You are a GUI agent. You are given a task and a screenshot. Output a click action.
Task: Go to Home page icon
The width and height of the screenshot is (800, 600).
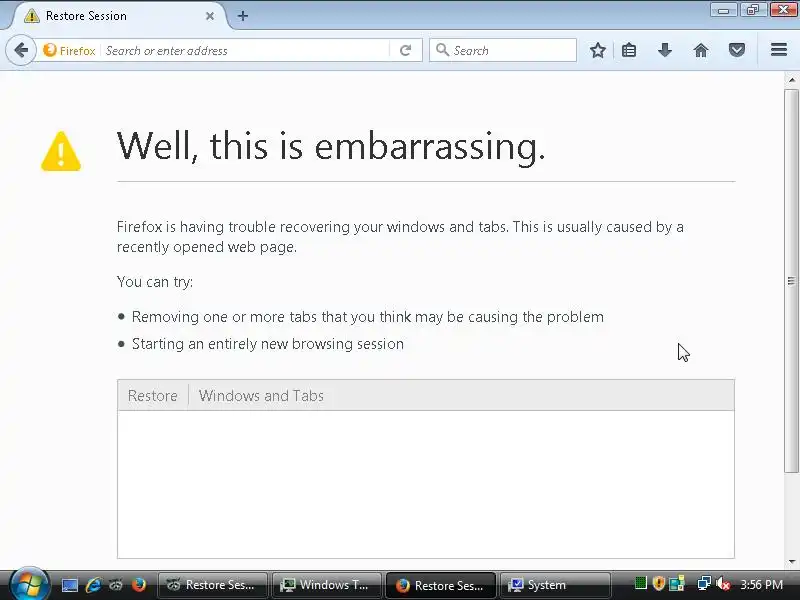[701, 50]
